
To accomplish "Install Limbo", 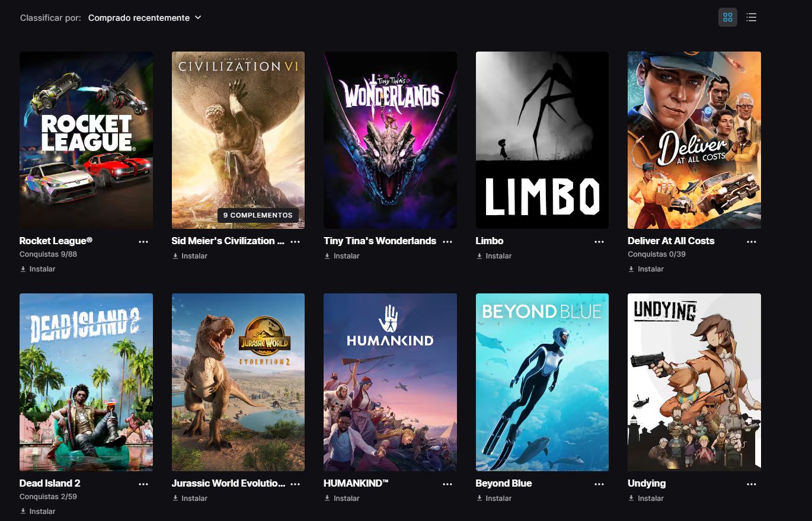I will click(494, 256).
